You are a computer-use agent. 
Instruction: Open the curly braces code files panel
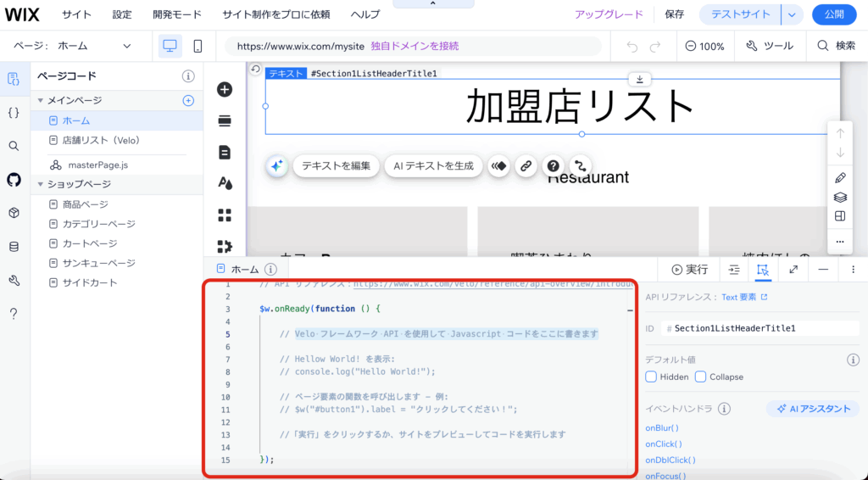pyautogui.click(x=14, y=113)
